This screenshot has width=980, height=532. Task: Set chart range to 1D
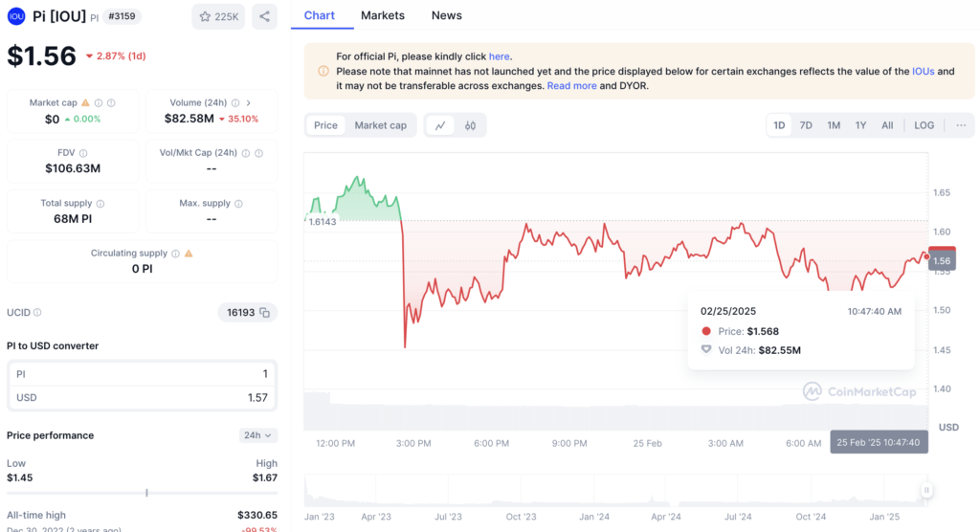coord(779,125)
